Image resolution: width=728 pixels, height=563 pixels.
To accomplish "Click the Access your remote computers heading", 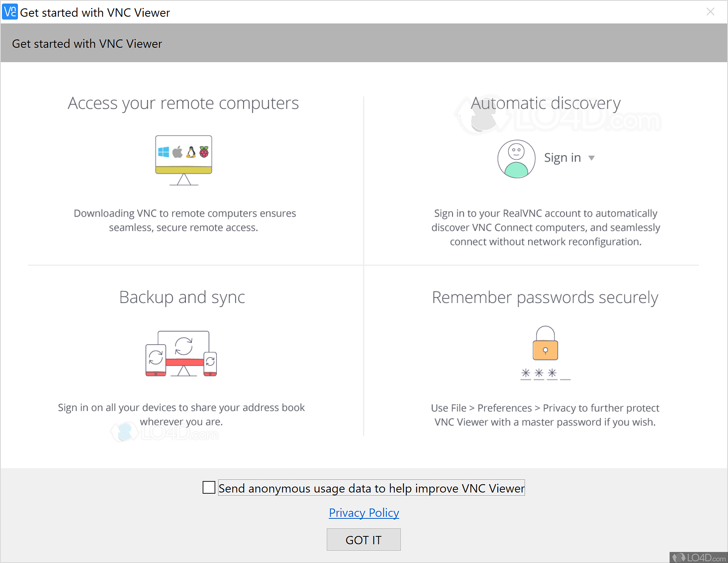I will pyautogui.click(x=183, y=104).
